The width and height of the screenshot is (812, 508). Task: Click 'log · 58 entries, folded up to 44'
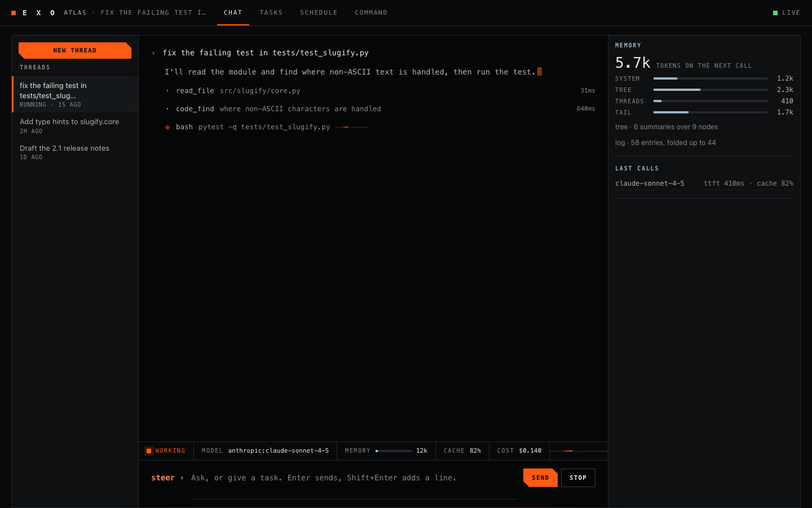tap(665, 143)
